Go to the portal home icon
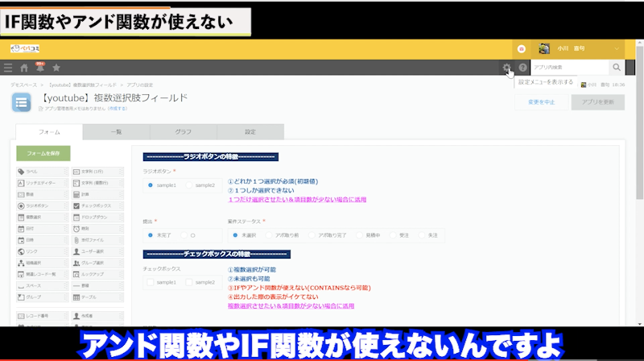The width and height of the screenshot is (644, 361). (24, 68)
